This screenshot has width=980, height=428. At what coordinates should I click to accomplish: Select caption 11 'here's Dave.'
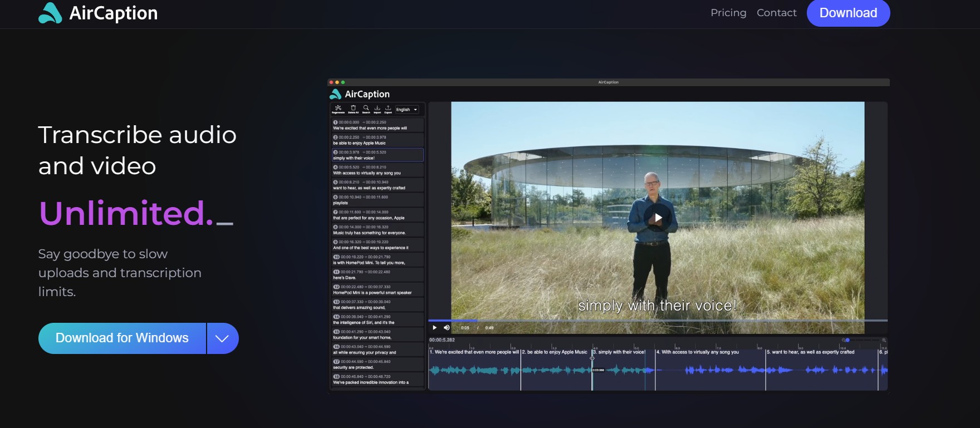[378, 275]
